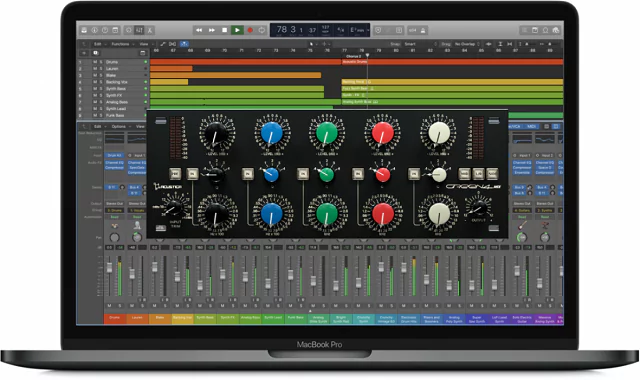Viewport: 640px width, 380px height.
Task: Click the Input Trim knob on EQ plugin
Action: [174, 208]
